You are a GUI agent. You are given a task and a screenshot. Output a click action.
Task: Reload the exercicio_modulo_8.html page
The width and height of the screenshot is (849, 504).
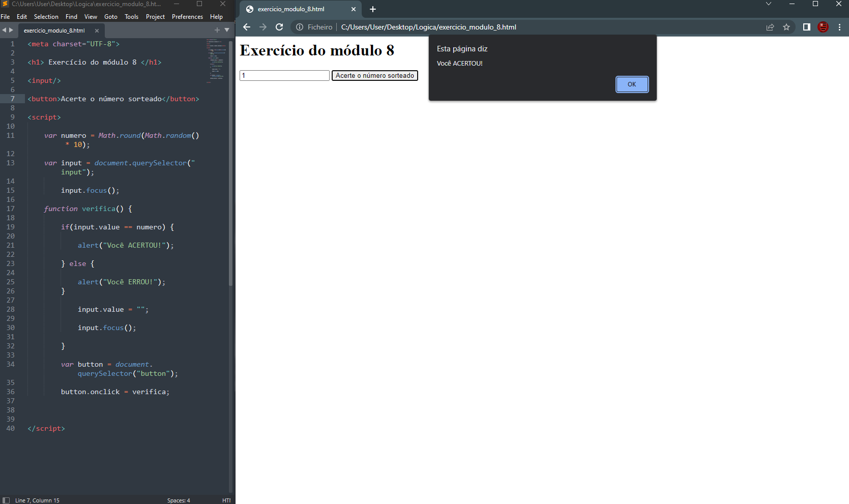pos(279,27)
